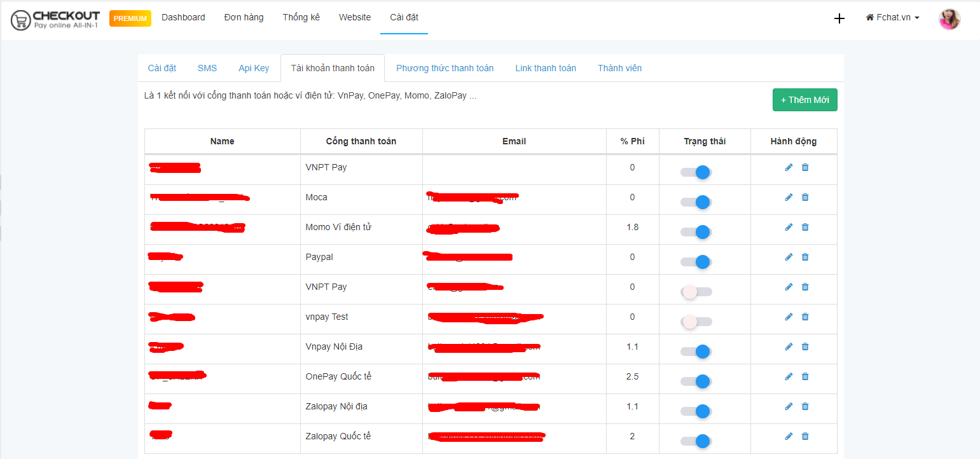Expand the Fchat.vn account dropdown
This screenshot has height=459, width=980.
coord(893,18)
